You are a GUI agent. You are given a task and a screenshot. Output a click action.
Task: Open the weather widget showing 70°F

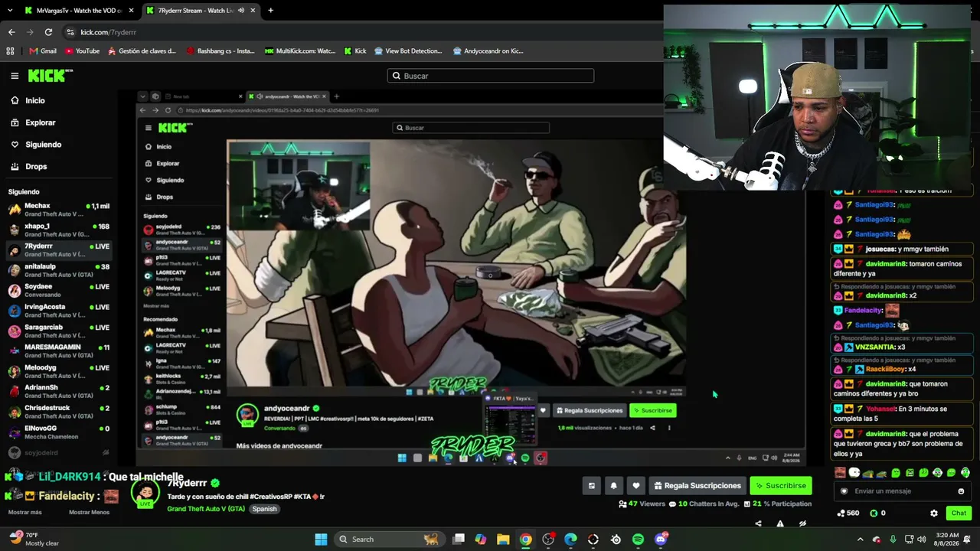34,539
